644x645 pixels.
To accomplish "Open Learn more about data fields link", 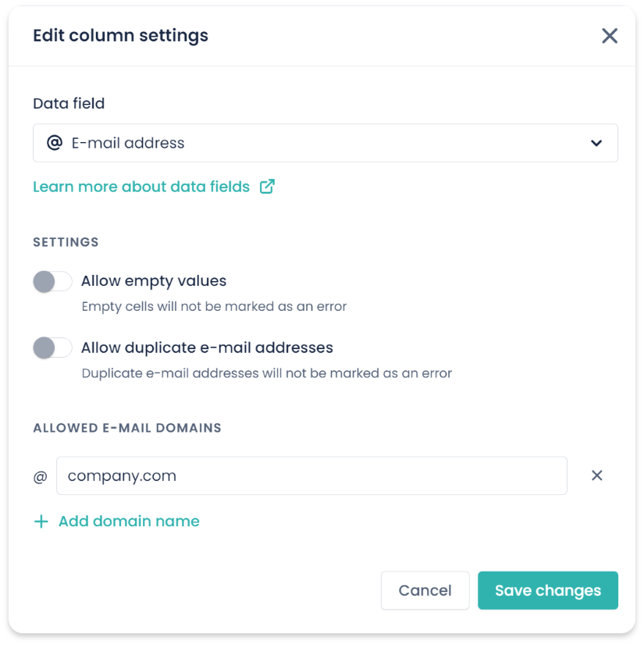I will 141,187.
